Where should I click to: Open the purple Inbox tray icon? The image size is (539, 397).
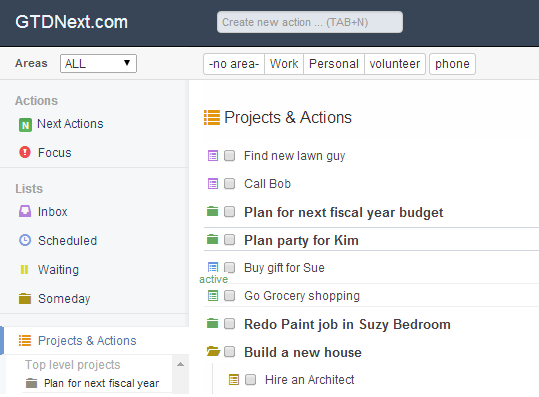pyautogui.click(x=25, y=211)
